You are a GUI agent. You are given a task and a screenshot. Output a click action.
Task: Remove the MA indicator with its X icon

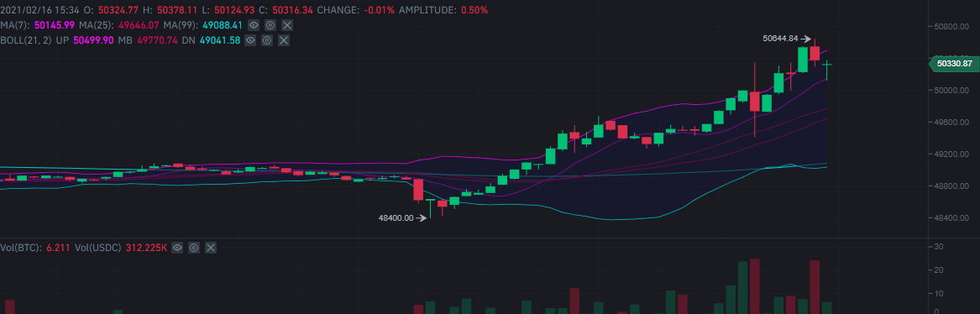287,25
